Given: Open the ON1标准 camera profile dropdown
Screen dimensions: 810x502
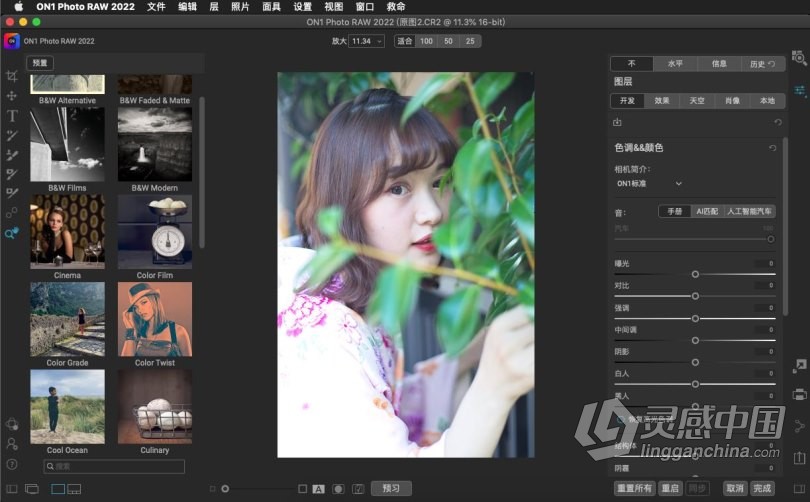Looking at the screenshot, I should (649, 183).
